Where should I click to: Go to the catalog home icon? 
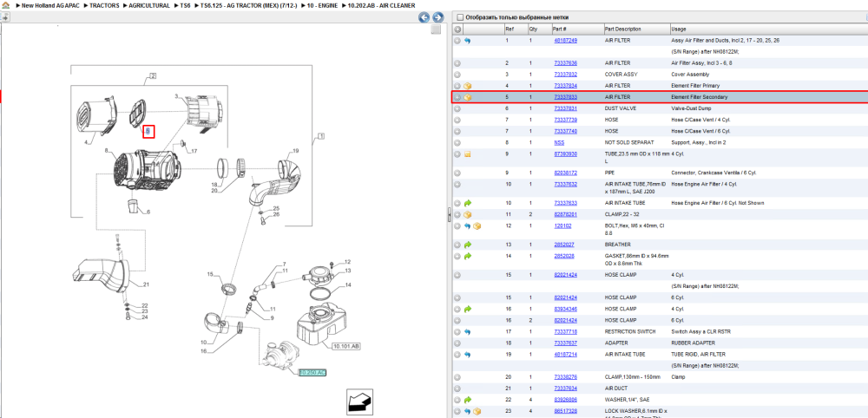pyautogui.click(x=5, y=5)
